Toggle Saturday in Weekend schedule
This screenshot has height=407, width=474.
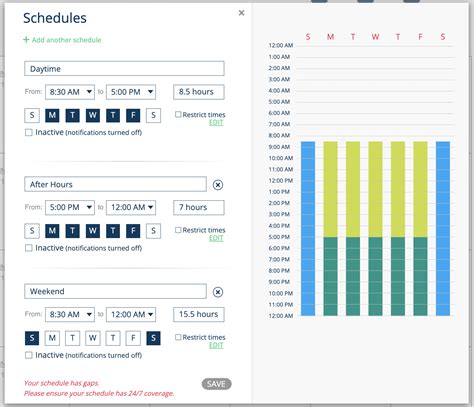pos(153,338)
